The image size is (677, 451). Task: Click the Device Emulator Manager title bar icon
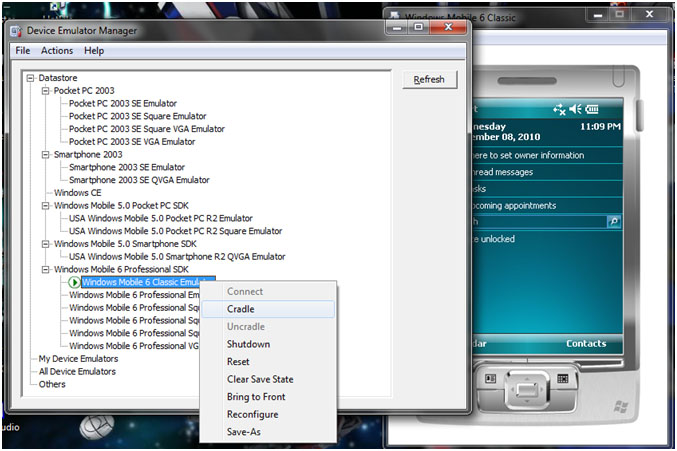tap(16, 31)
